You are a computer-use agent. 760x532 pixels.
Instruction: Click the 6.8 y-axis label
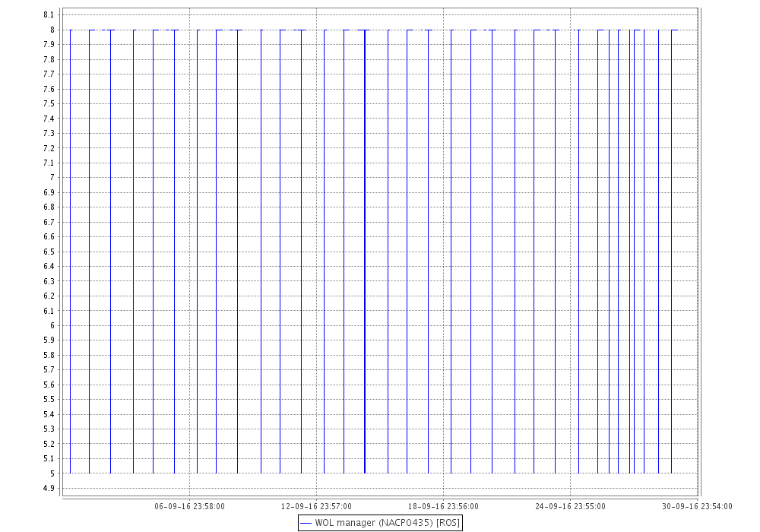tap(49, 207)
